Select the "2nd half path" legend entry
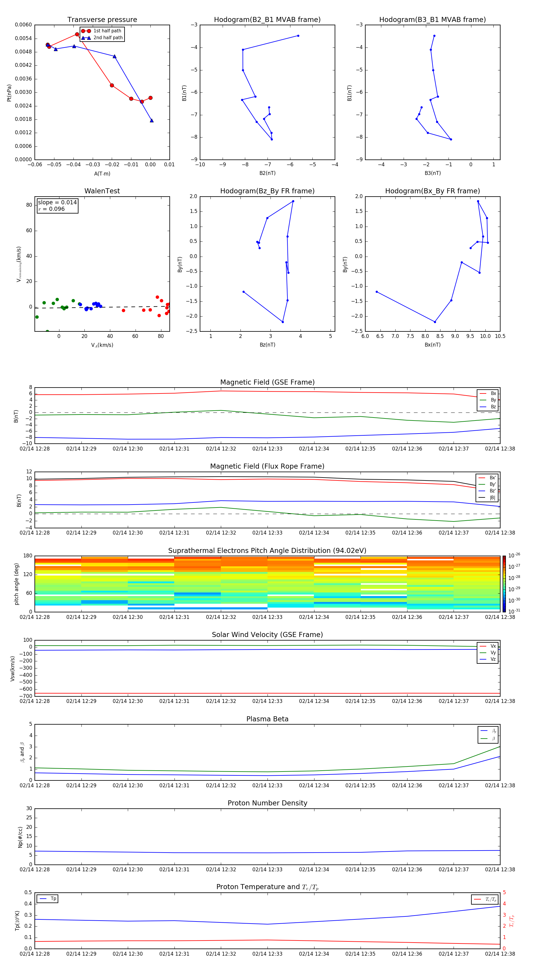 [102, 38]
